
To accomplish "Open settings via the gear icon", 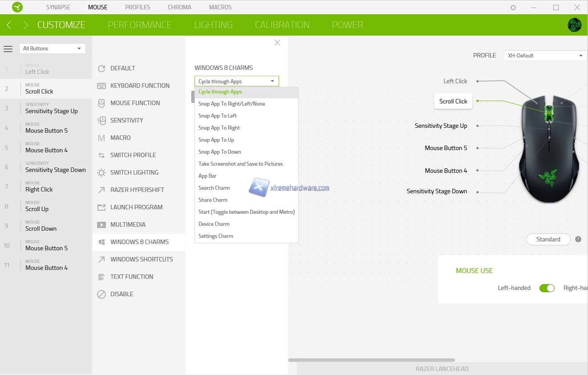I will pos(513,8).
